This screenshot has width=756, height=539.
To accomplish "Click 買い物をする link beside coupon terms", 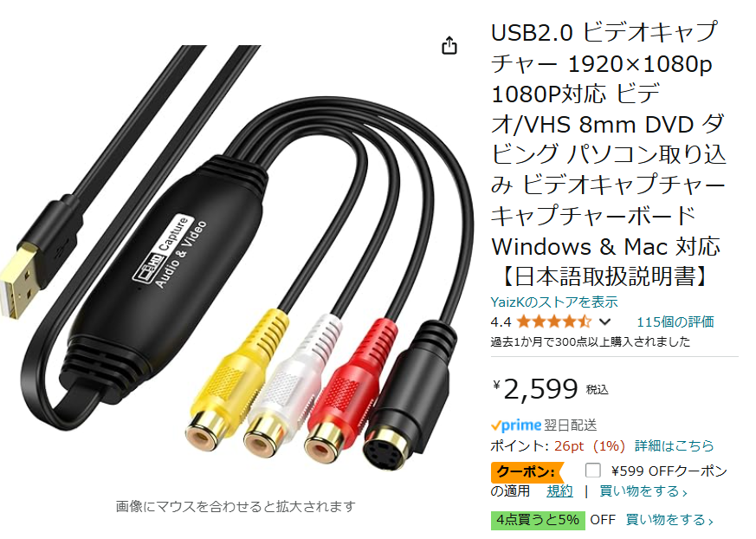I will pyautogui.click(x=643, y=491).
